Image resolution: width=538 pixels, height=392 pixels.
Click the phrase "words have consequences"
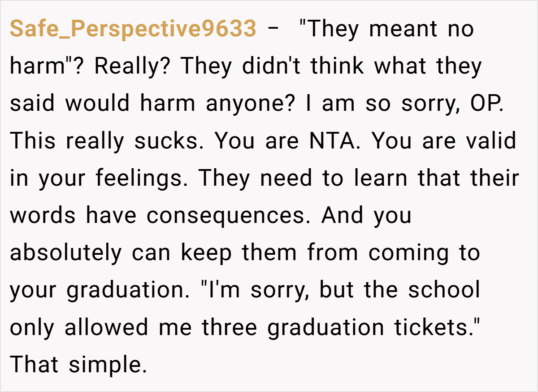click(162, 216)
